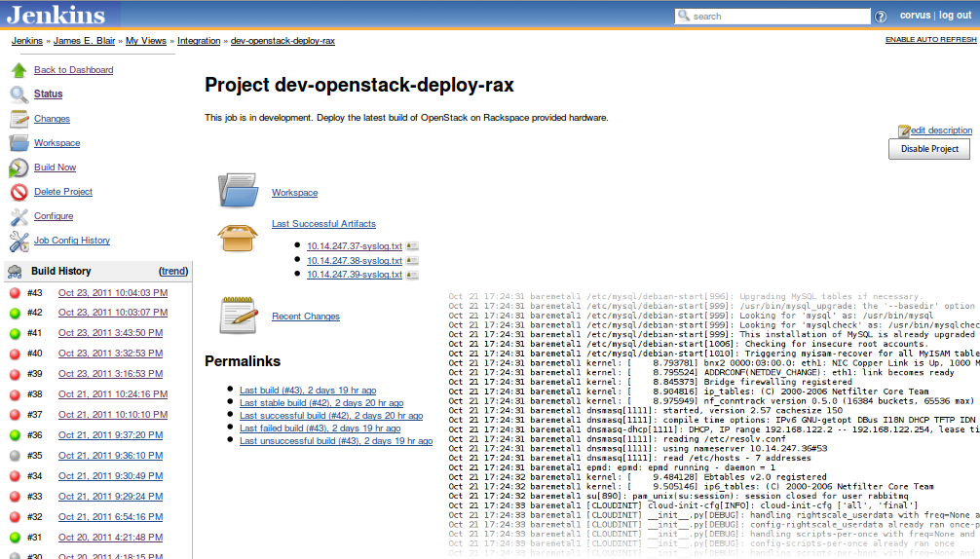Viewport: 980px width, 559px height.
Task: Open Last unsuccessful build (#43) permalink
Action: pos(336,441)
